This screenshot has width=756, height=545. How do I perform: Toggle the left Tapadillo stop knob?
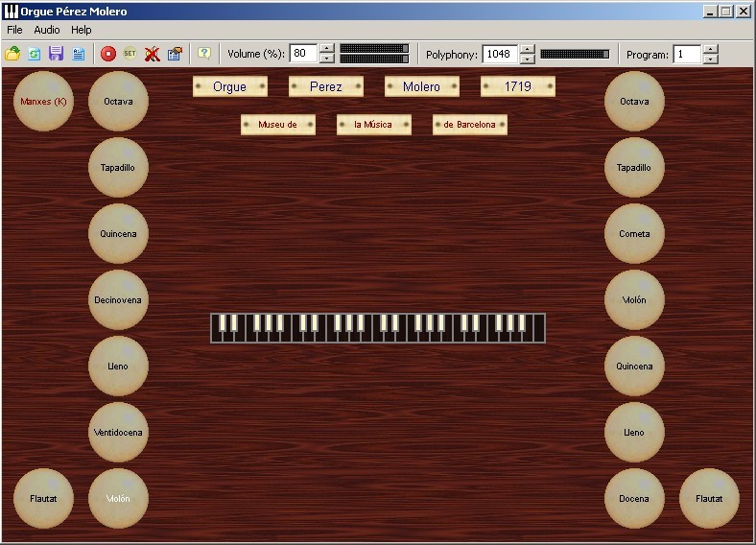coord(118,167)
